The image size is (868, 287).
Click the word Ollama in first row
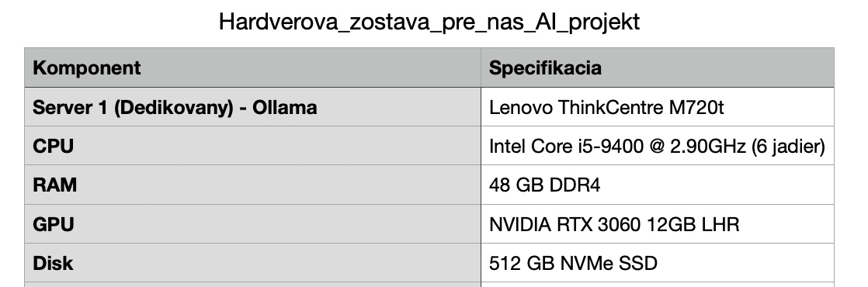point(284,107)
